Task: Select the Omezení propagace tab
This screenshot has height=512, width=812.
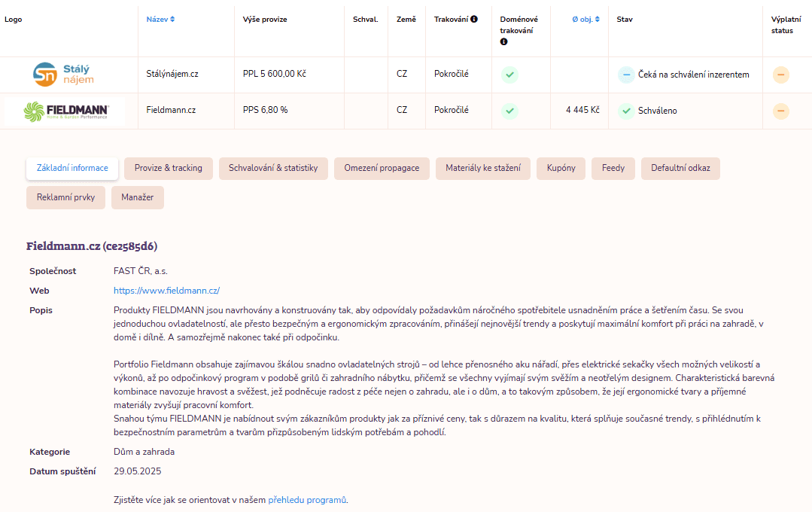Action: (x=382, y=169)
